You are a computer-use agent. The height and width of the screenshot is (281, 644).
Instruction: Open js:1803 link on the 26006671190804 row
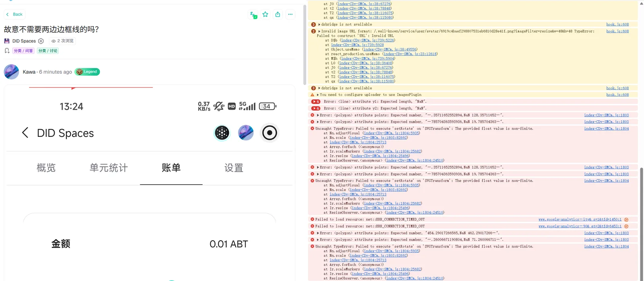click(607, 240)
